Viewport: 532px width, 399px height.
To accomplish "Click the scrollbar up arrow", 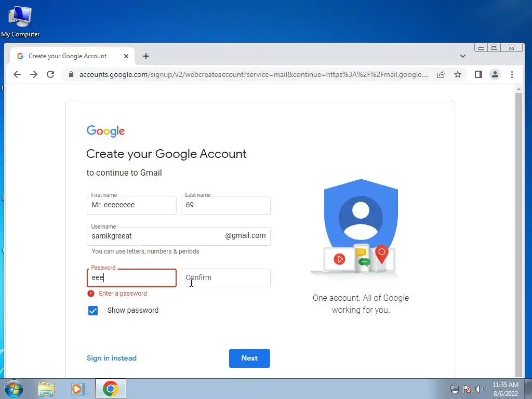I will point(518,89).
